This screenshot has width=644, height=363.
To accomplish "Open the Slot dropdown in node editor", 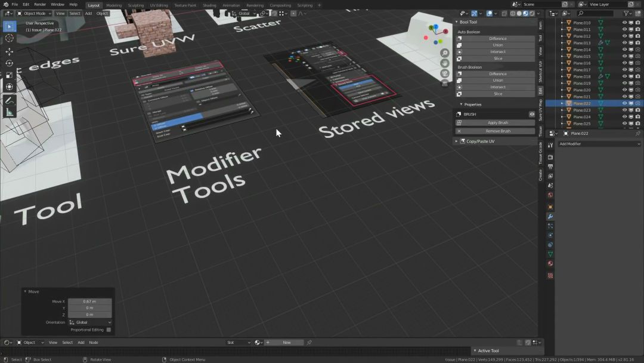I will point(238,343).
